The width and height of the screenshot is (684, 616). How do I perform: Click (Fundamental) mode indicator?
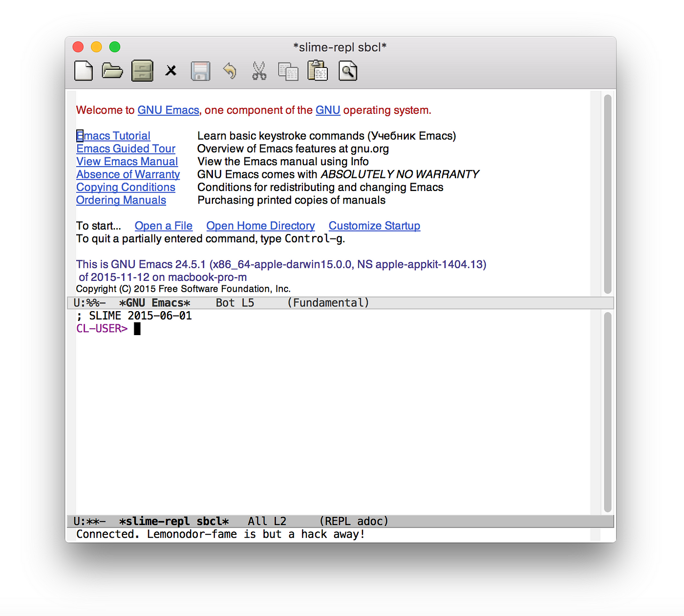[328, 303]
